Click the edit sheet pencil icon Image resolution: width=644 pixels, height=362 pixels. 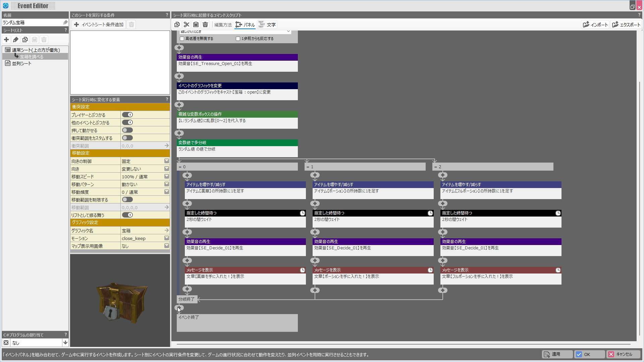(16, 40)
